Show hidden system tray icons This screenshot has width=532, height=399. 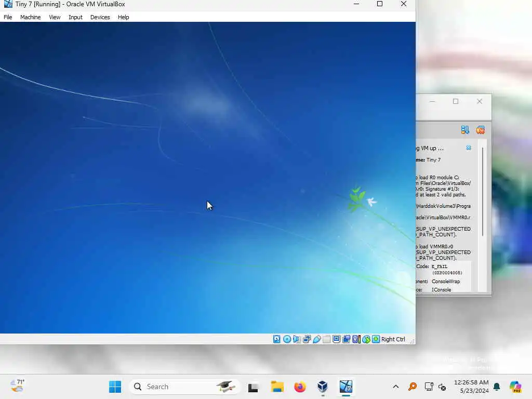tap(395, 387)
